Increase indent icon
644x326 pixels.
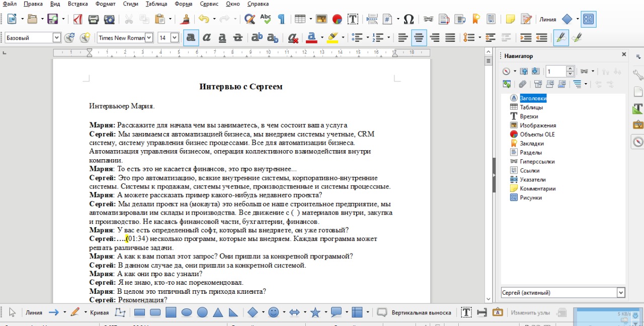526,38
